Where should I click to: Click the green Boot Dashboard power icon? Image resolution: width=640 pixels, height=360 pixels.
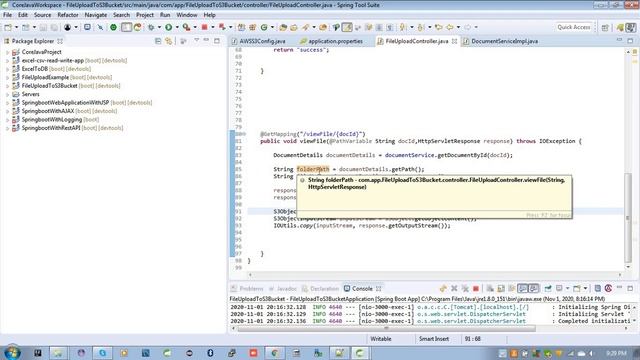113,27
